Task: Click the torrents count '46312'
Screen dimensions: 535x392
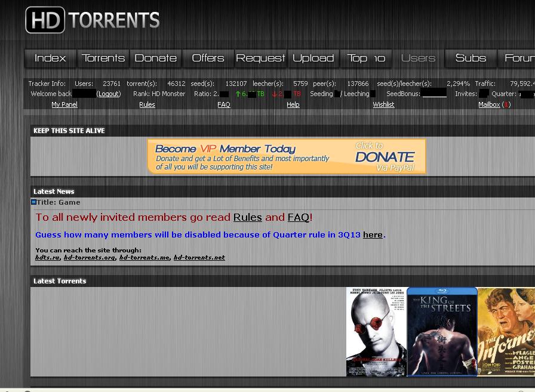Action: tap(176, 84)
